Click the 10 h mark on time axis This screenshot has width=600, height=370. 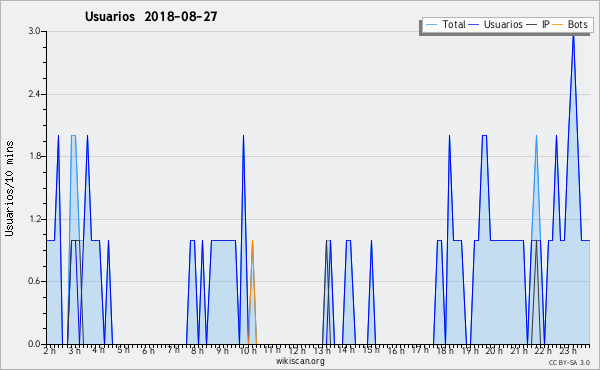point(248,351)
